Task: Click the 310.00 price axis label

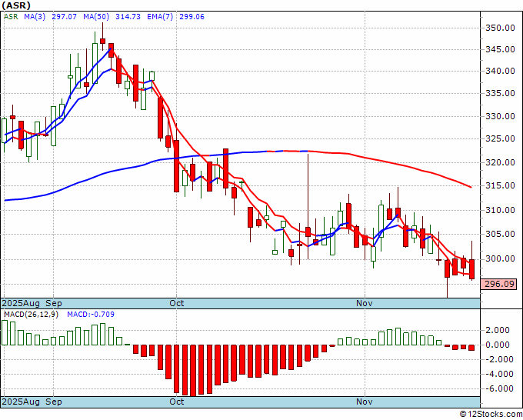Action: pos(500,210)
